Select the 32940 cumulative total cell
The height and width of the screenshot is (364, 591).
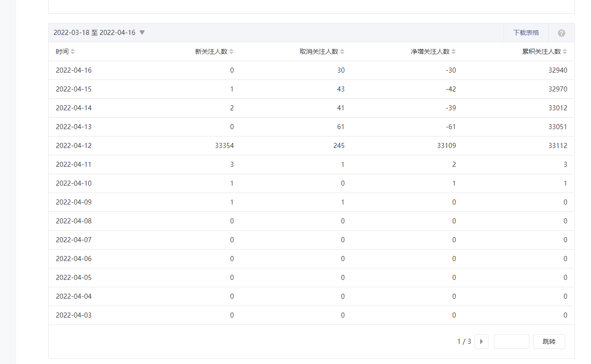point(557,70)
